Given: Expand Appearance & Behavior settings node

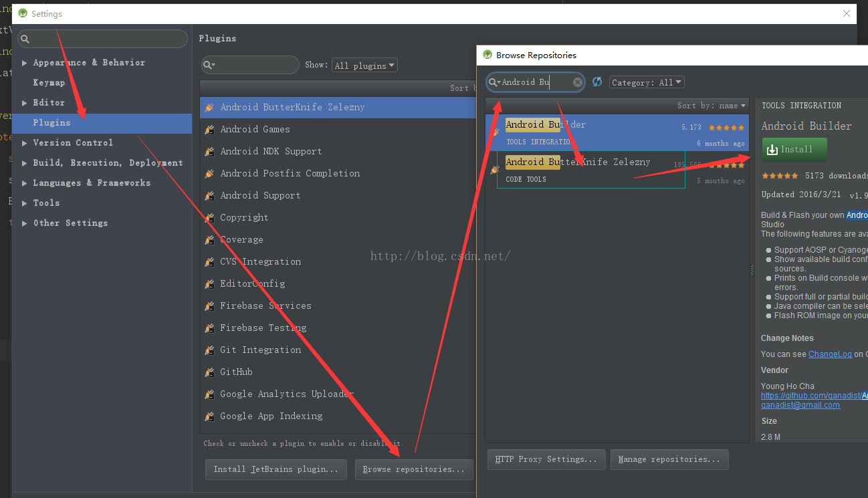Looking at the screenshot, I should pos(25,63).
